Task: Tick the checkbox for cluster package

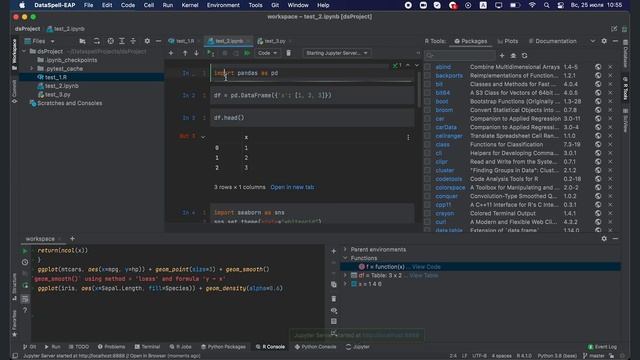Action: 427,170
